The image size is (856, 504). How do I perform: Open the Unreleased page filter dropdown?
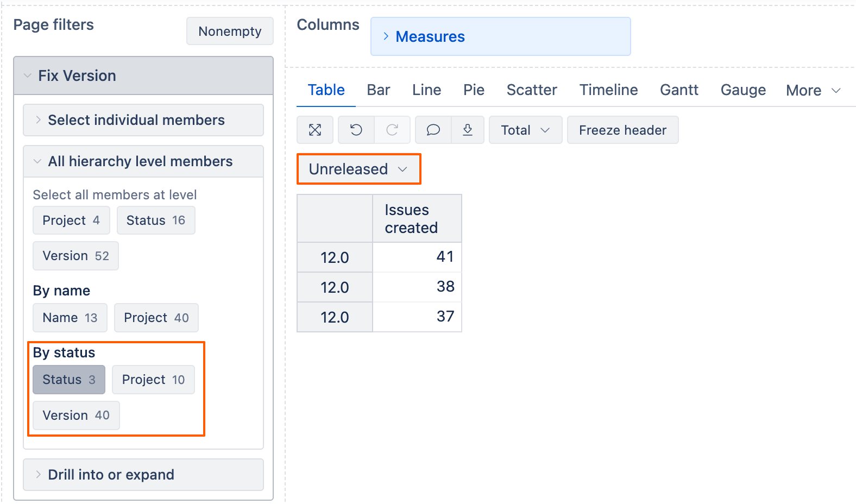coord(358,169)
